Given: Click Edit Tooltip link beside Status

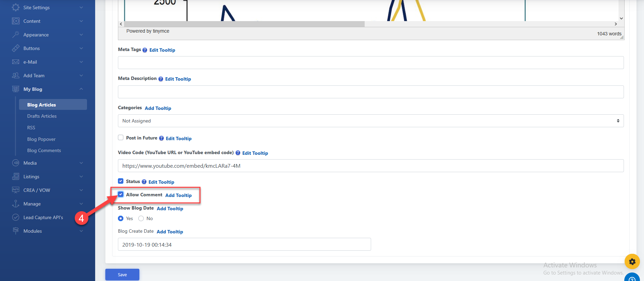Looking at the screenshot, I should [x=161, y=182].
